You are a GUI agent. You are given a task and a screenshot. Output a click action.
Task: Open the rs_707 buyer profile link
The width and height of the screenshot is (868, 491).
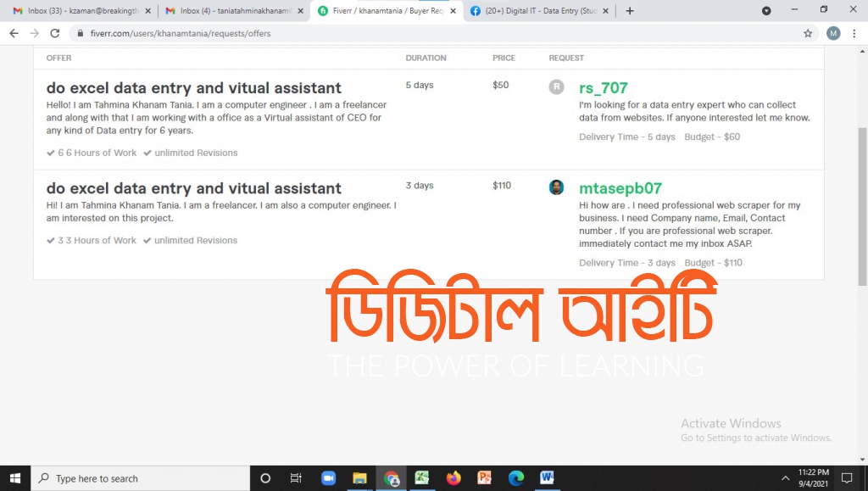(603, 88)
